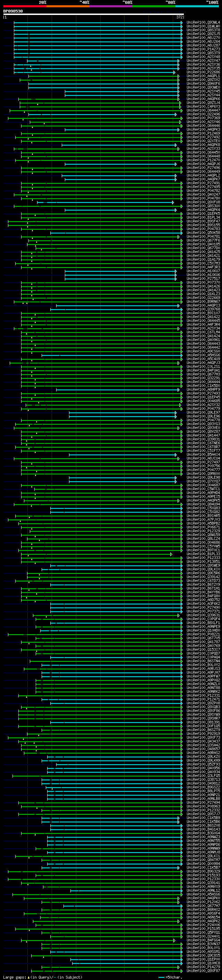This screenshot has height=980, width=222.
Task: Select the UniRef100_Q2XTE0 entry
Action: tap(203, 141)
